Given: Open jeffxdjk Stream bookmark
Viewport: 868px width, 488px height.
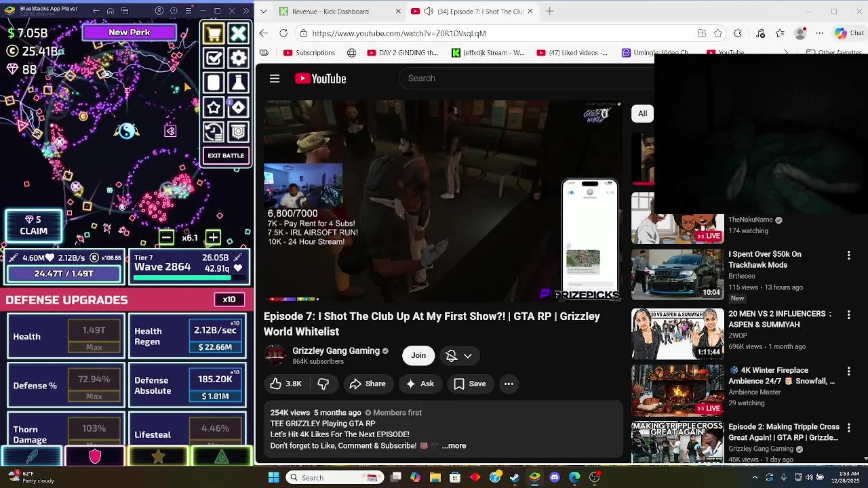Looking at the screenshot, I should tap(488, 53).
